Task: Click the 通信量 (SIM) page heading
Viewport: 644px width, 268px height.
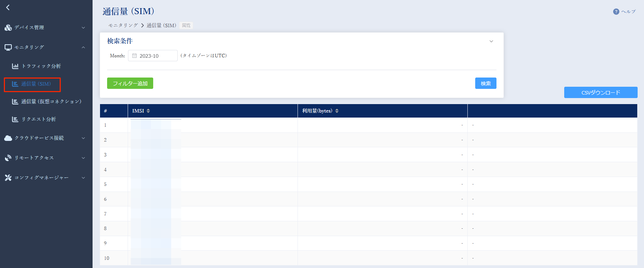Action: tap(128, 11)
